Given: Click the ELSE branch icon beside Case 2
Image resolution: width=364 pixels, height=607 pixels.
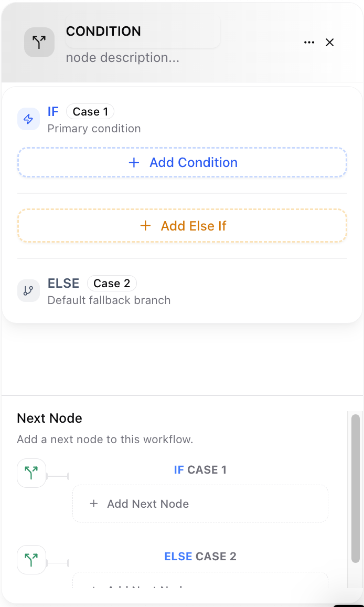Looking at the screenshot, I should coord(28,290).
